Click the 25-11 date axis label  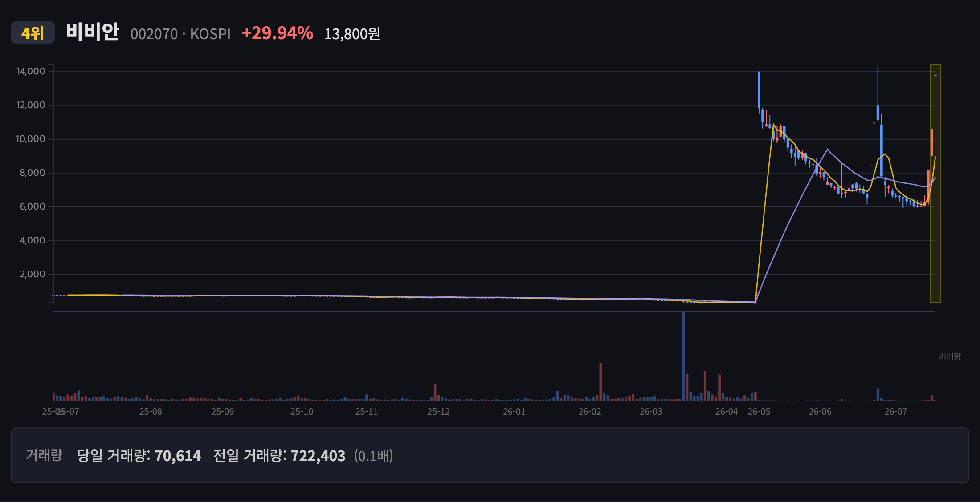pos(366,412)
